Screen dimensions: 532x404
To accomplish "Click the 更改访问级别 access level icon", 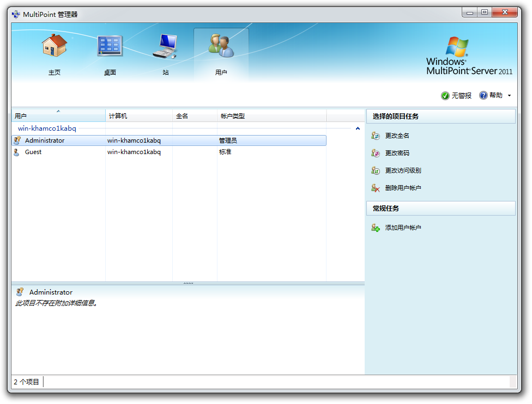I will pyautogui.click(x=375, y=170).
